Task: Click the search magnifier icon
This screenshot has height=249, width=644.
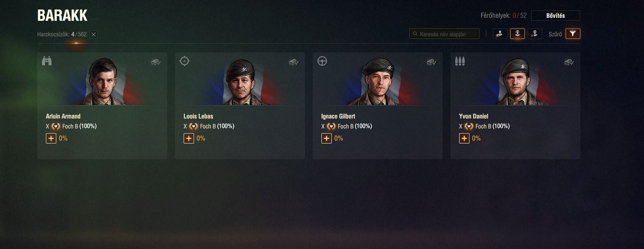Action: tap(415, 34)
